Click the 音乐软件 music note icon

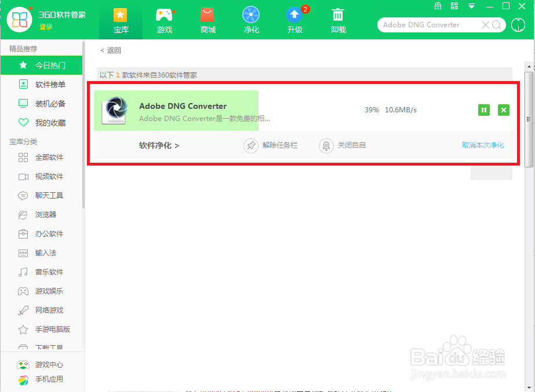(23, 272)
